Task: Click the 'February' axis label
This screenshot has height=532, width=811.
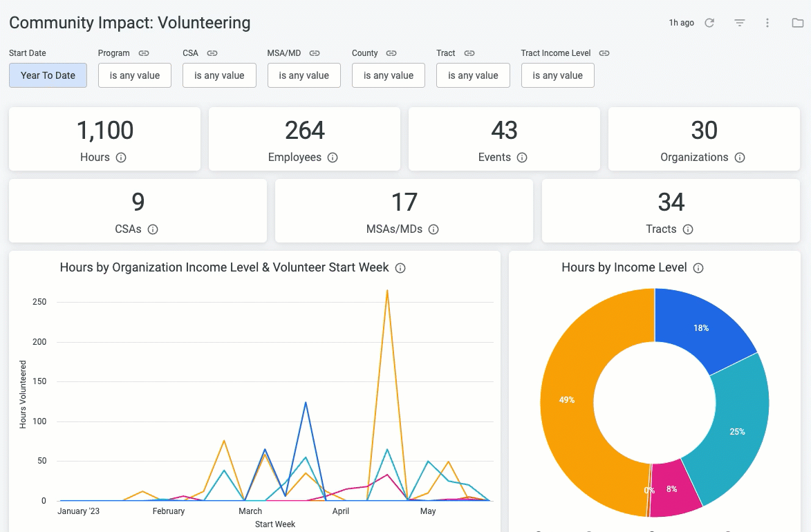Action: point(169,511)
